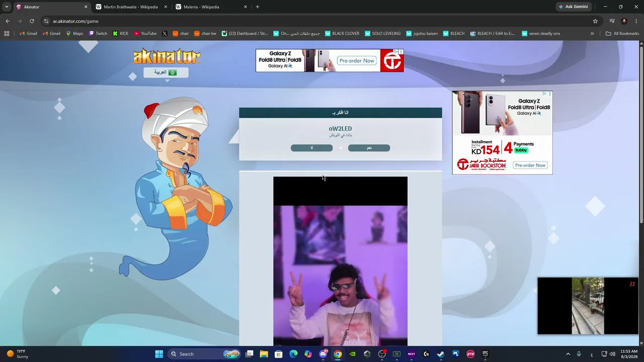Click the microphone icon in the system tray

(x=579, y=354)
